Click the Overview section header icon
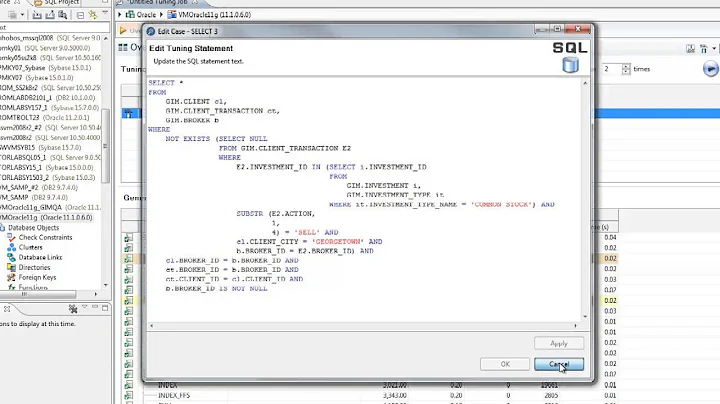Screen dimensions: 720x404 pos(123,47)
